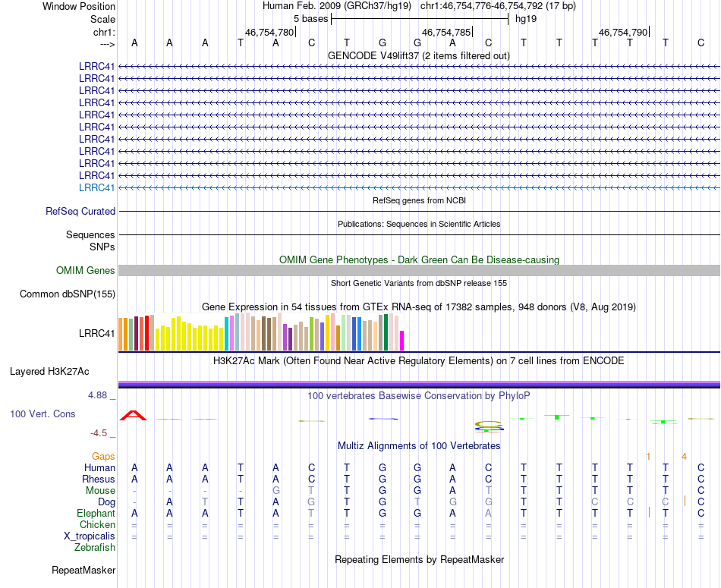
Task: Click the dark green bar in the GTEx chart
Action: (386, 332)
